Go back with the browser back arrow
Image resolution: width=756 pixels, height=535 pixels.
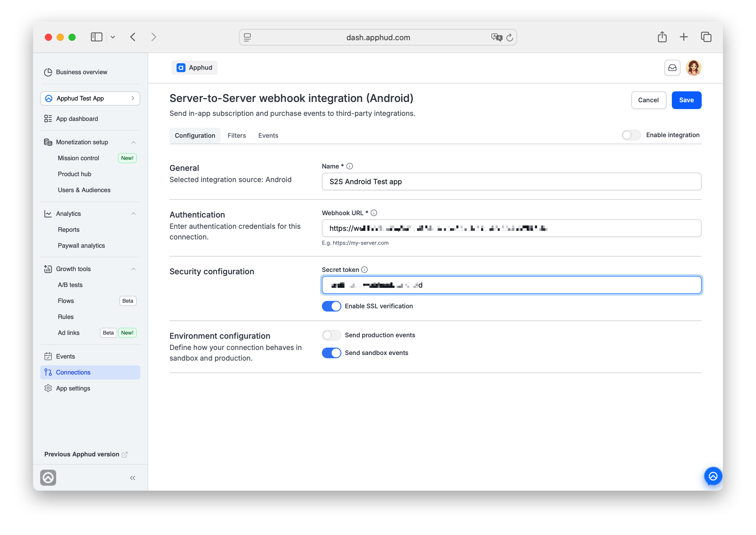pyautogui.click(x=133, y=37)
